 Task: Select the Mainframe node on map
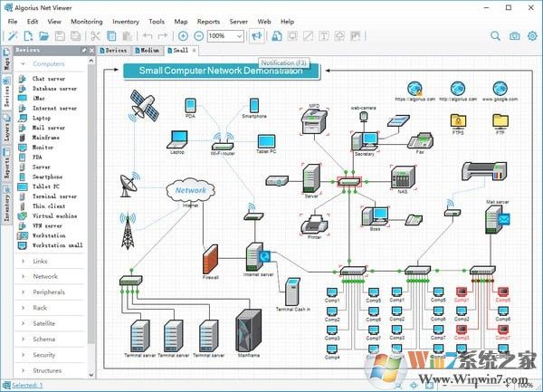point(249,330)
